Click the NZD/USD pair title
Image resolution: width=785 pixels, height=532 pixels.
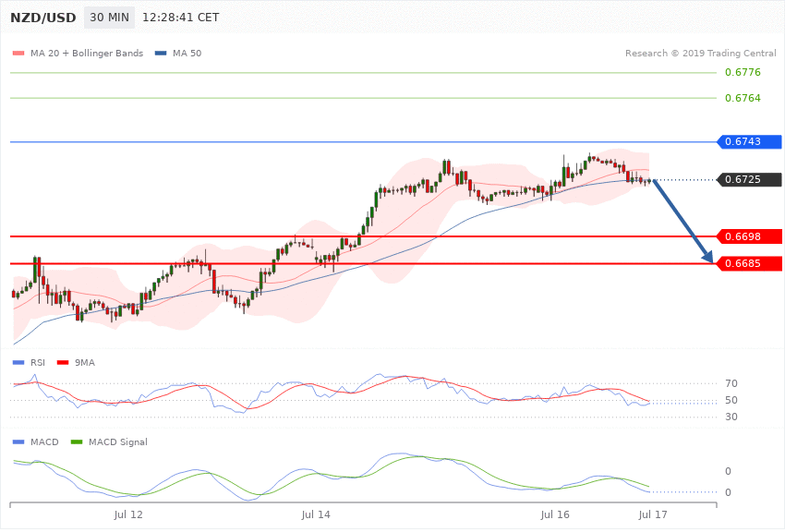[x=43, y=18]
